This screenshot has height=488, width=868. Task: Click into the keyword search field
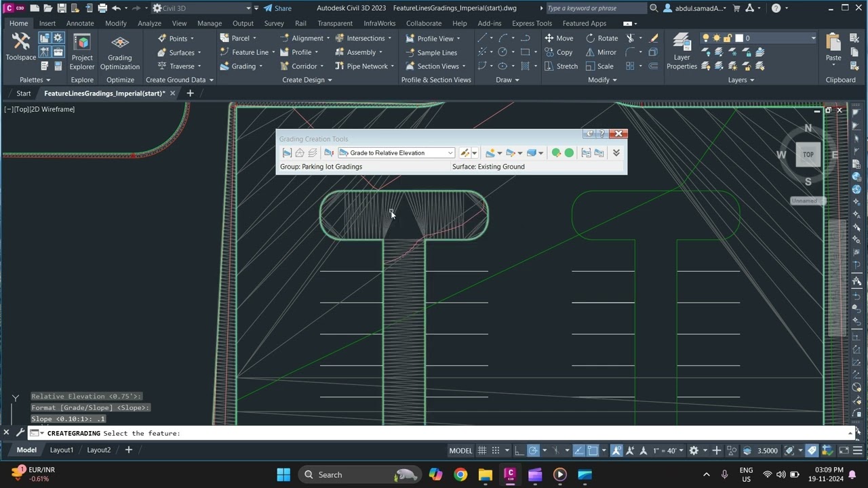click(x=595, y=8)
